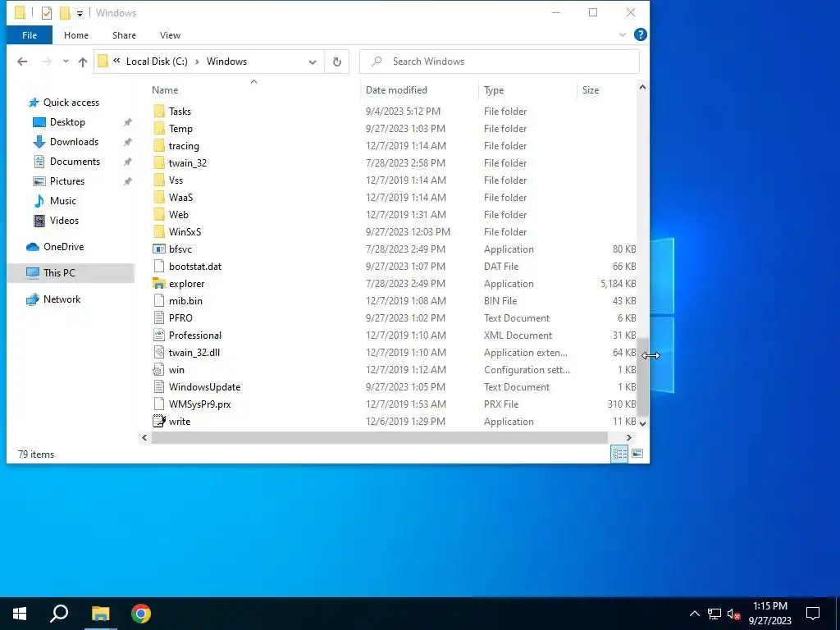Click the Up one level arrow
The width and height of the screenshot is (840, 630).
[x=83, y=62]
